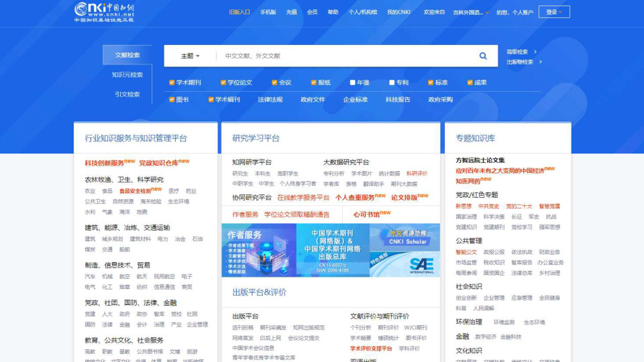Expand the 登录 login dropdown
This screenshot has width=644, height=362.
coord(554,12)
